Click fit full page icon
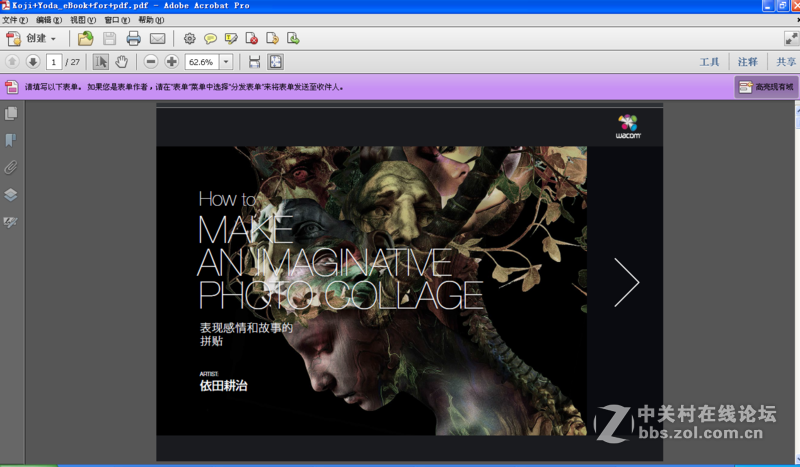The height and width of the screenshot is (467, 800). click(x=276, y=62)
